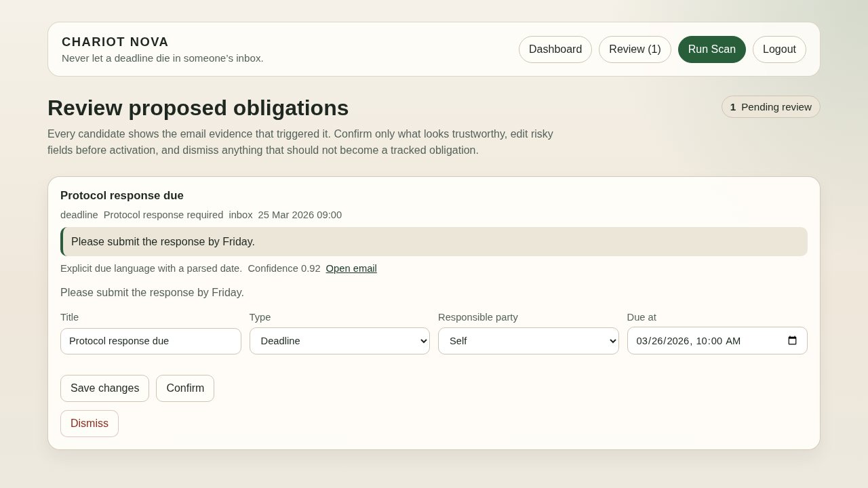868x488 pixels.
Task: Confirm the Protocol response due obligation
Action: tap(185, 388)
